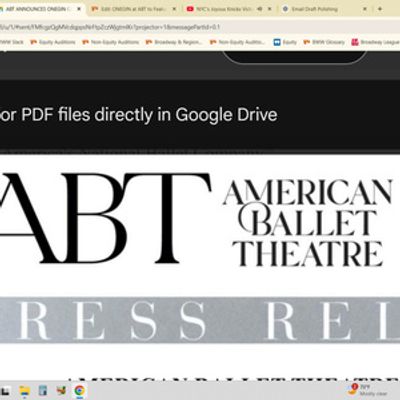Screen dimensions: 400x400
Task: Switch to the Edit: ONEGIN at ABT tab
Action: [x=133, y=9]
